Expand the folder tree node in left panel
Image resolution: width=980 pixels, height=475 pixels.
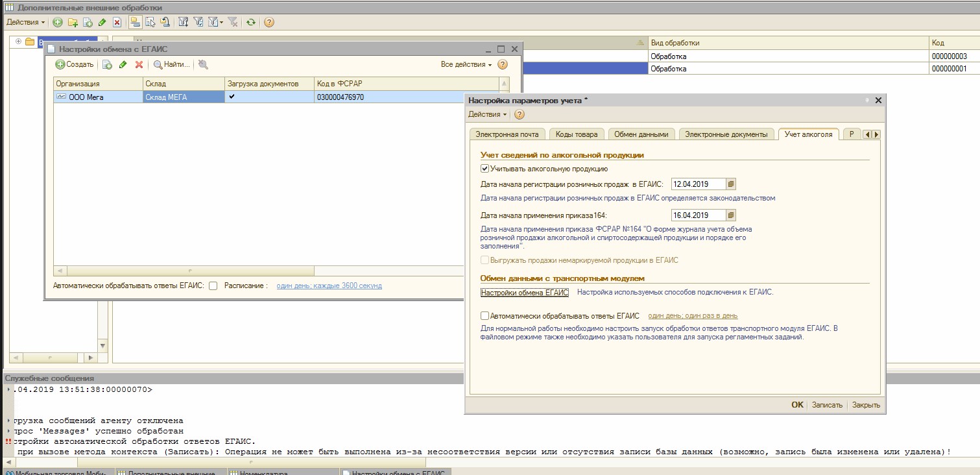click(x=18, y=42)
